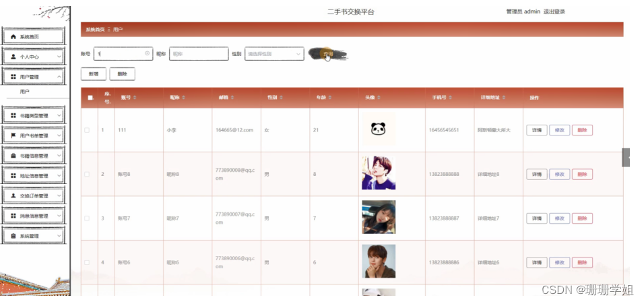Expand the 用户书单管理 menu chevron
The width and height of the screenshot is (644, 302).
pos(59,135)
